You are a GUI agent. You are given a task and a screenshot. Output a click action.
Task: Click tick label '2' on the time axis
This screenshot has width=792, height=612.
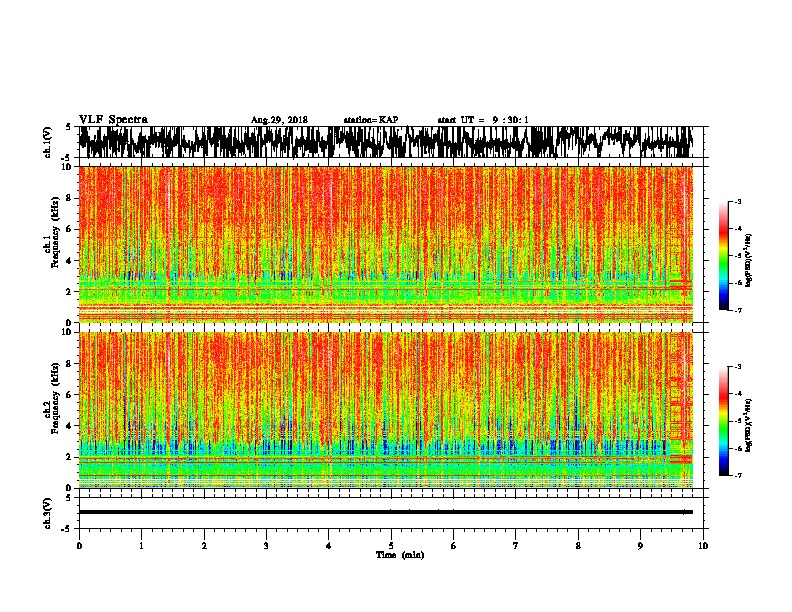pyautogui.click(x=204, y=546)
